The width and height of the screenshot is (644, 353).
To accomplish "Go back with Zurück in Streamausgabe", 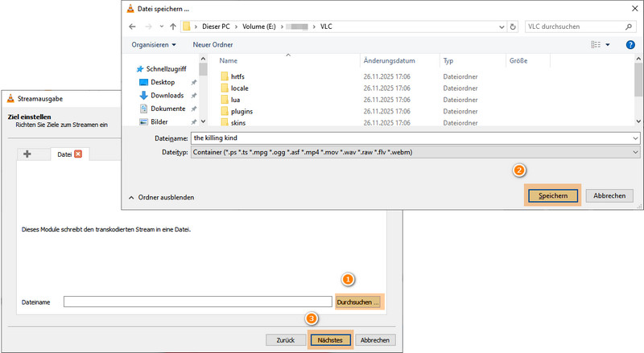I will click(x=286, y=340).
